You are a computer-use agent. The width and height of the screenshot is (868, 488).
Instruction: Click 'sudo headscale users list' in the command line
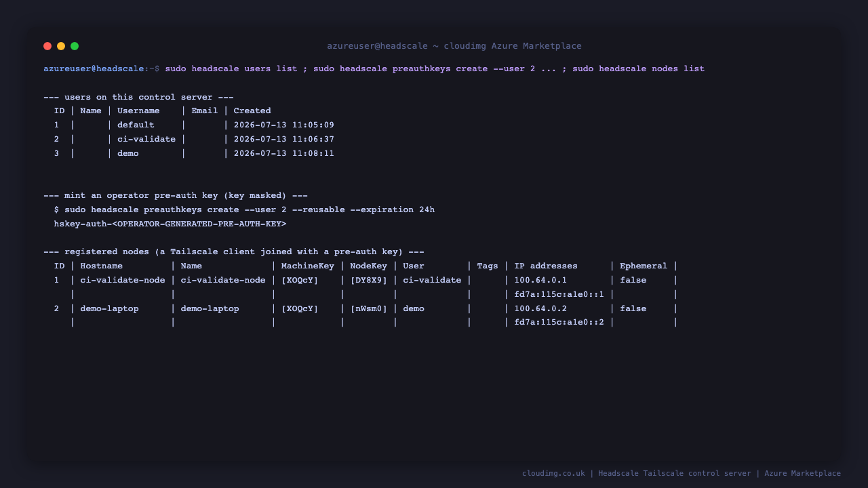[x=231, y=68]
